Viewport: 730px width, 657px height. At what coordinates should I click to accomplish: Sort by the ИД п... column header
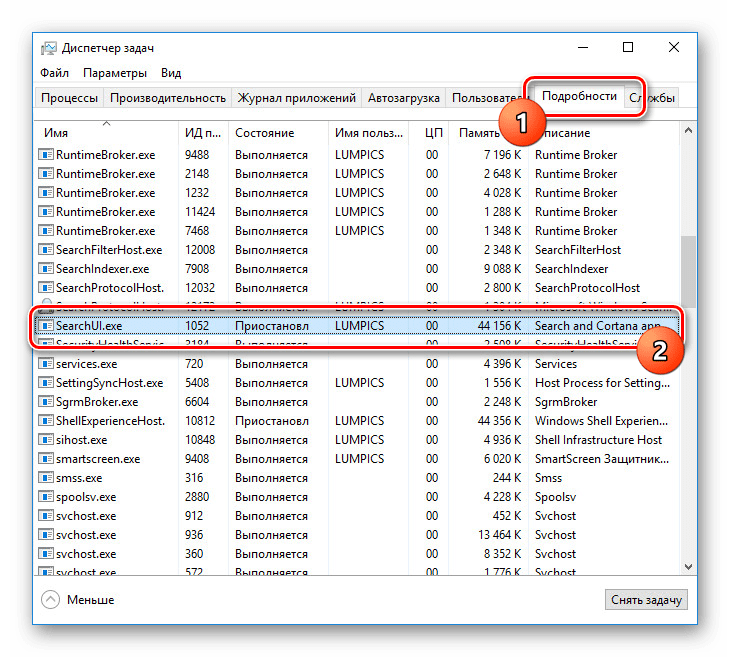[203, 133]
